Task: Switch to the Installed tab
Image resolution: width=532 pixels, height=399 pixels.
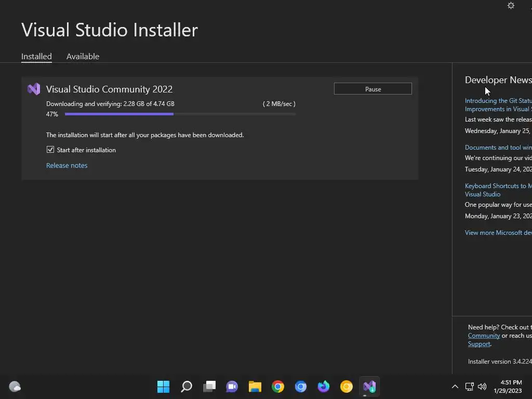Action: 36,56
